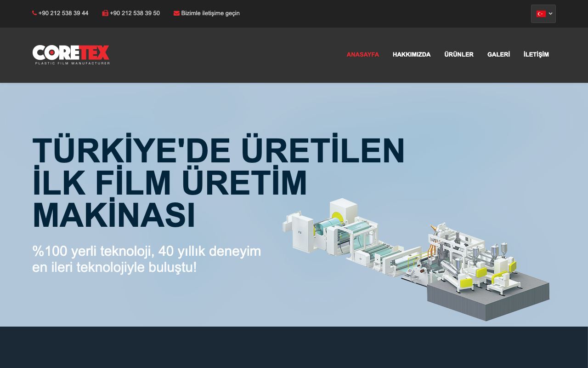Screen dimensions: 588x368
Task: Go to the Anasayfa menu item
Action: point(363,54)
